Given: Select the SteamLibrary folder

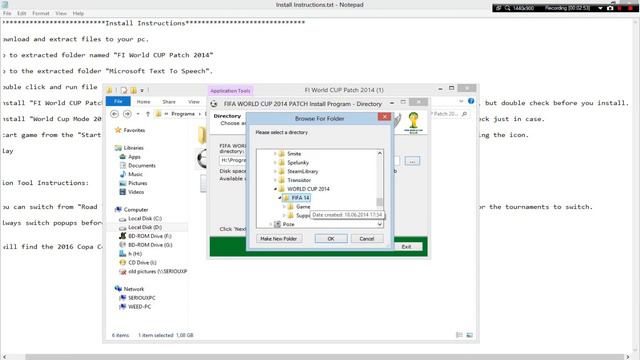Looking at the screenshot, I should (x=302, y=171).
